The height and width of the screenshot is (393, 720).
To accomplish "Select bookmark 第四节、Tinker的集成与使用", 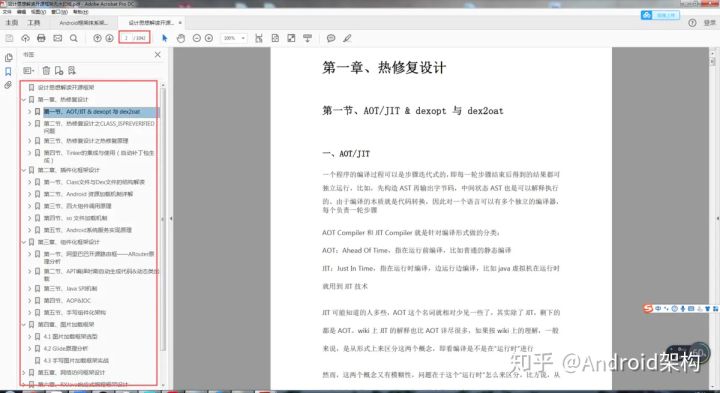I will tap(99, 157).
